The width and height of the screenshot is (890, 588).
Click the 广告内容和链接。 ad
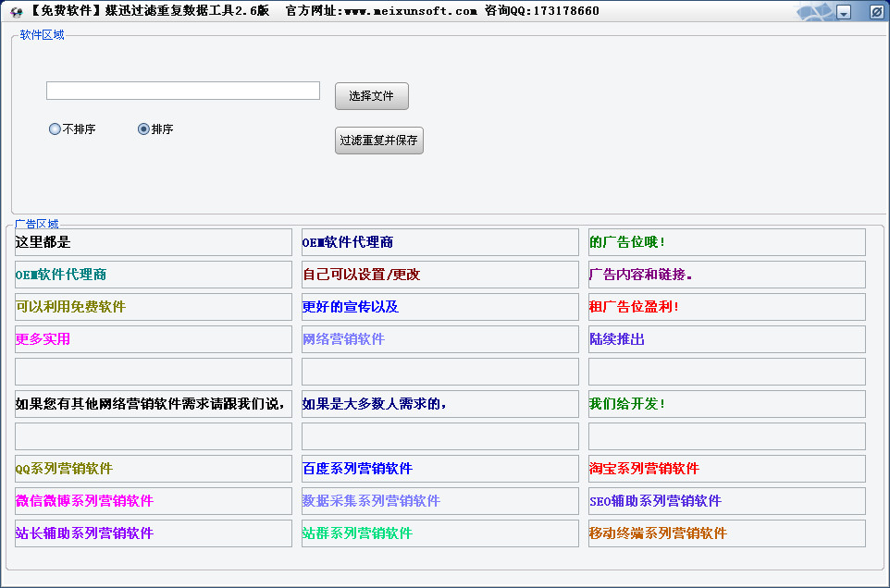click(726, 275)
